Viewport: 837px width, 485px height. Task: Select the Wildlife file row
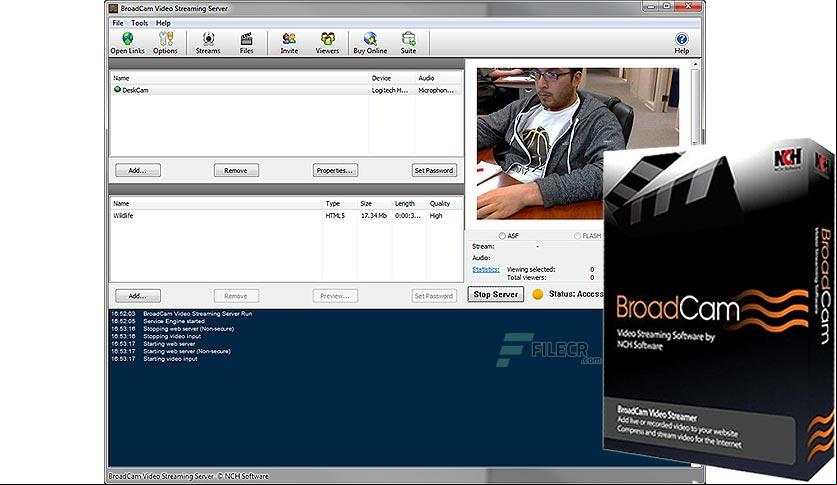click(x=286, y=216)
